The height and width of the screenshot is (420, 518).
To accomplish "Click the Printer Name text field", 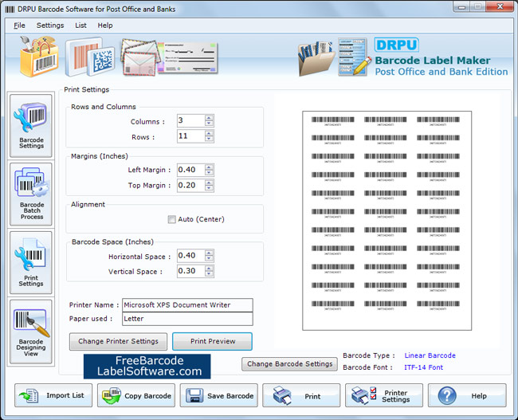I will [187, 305].
